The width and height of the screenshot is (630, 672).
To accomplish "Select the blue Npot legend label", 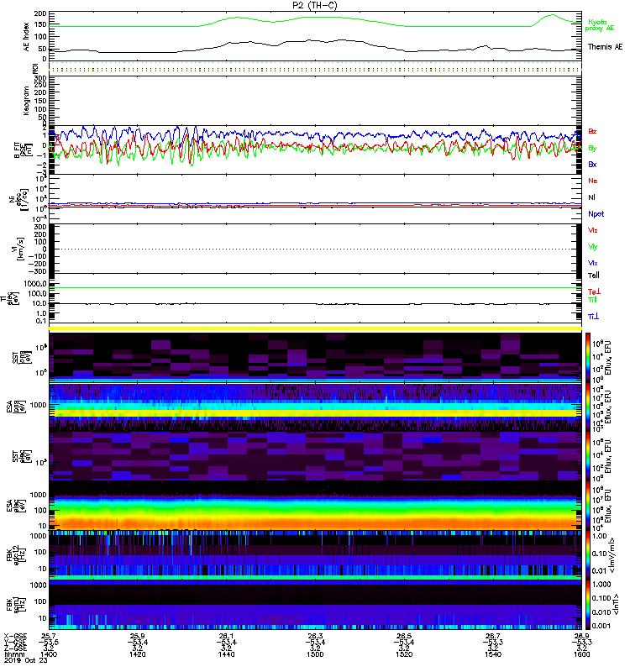I will coord(596,214).
